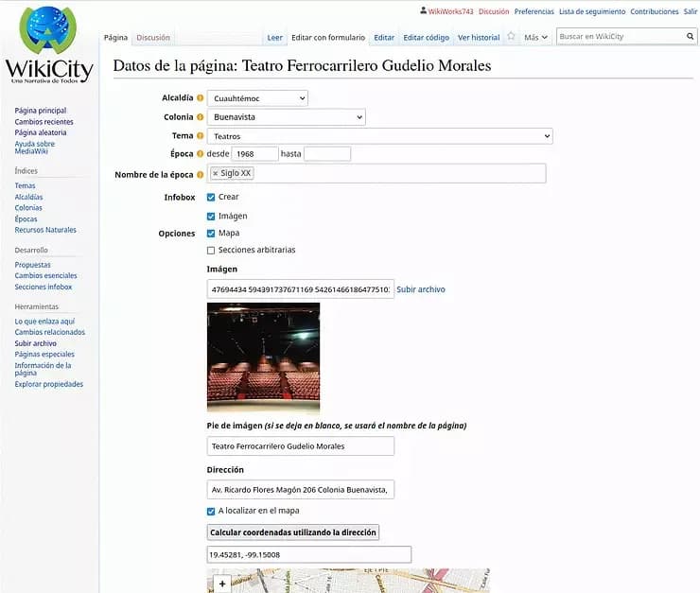
Task: Click the theater image thumbnail
Action: click(x=263, y=358)
